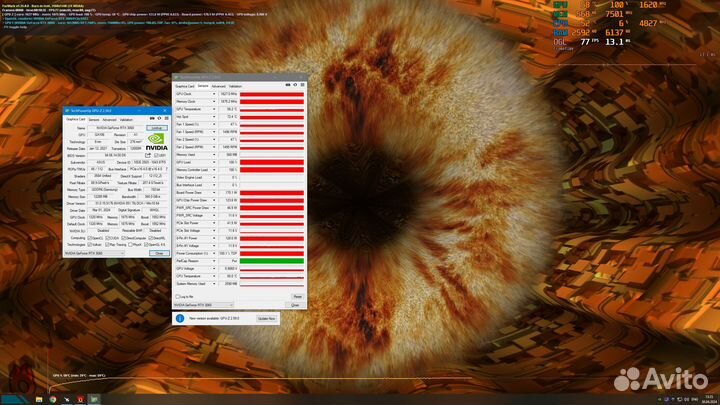Click the green PerfCap Reason graph bar
Screen dimensions: 720x405
[x=271, y=261]
